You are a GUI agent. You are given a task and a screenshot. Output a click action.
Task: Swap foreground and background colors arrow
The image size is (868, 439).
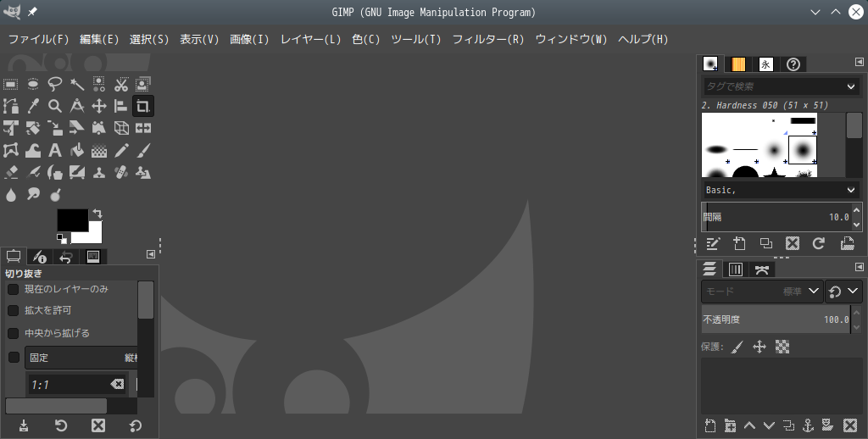(x=97, y=214)
